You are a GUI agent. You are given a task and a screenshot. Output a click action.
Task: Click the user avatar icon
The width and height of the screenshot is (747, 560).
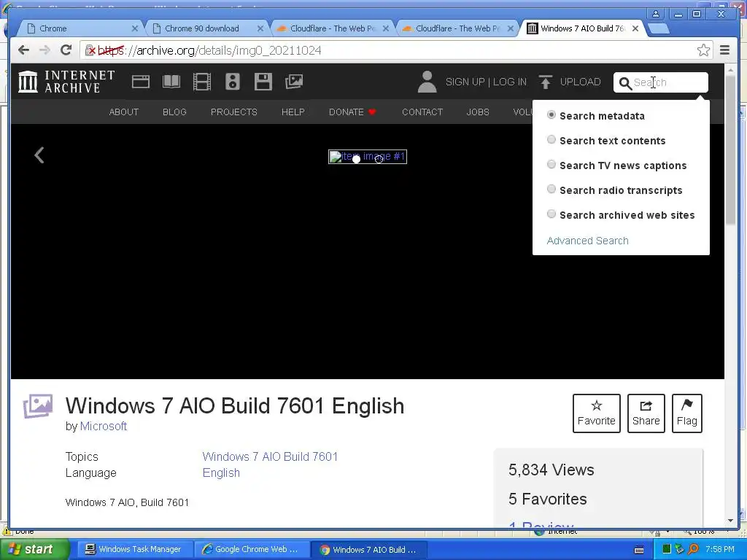tap(427, 82)
